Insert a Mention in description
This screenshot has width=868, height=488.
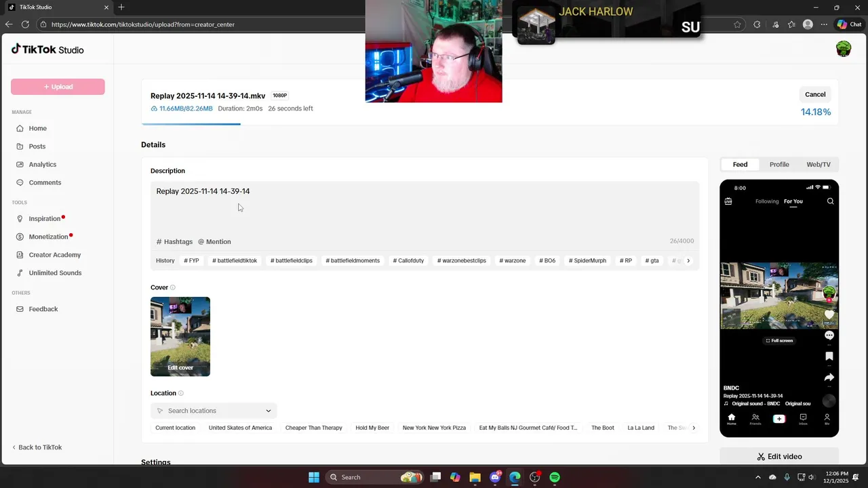tap(214, 241)
